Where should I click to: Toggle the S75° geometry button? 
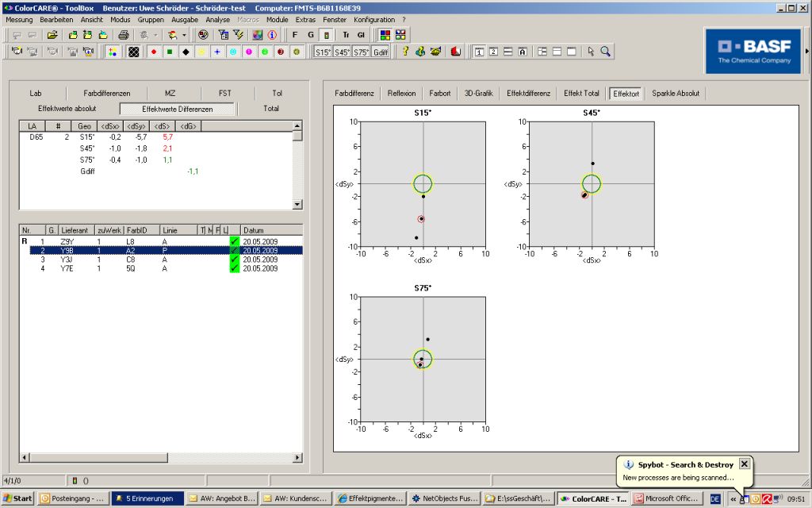pos(361,52)
